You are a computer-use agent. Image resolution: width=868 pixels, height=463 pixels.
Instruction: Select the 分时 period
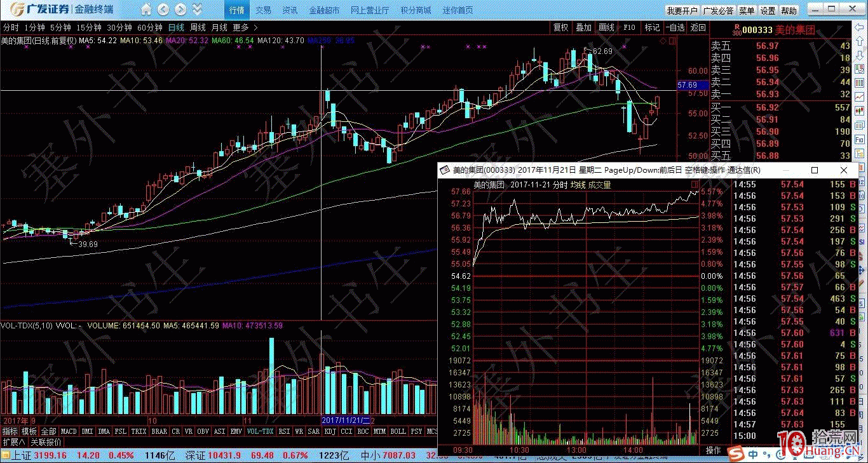11,27
